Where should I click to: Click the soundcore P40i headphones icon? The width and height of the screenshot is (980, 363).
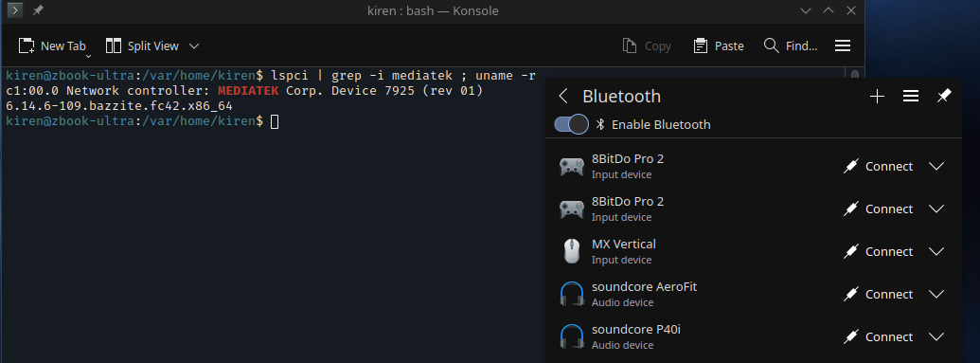click(x=572, y=336)
